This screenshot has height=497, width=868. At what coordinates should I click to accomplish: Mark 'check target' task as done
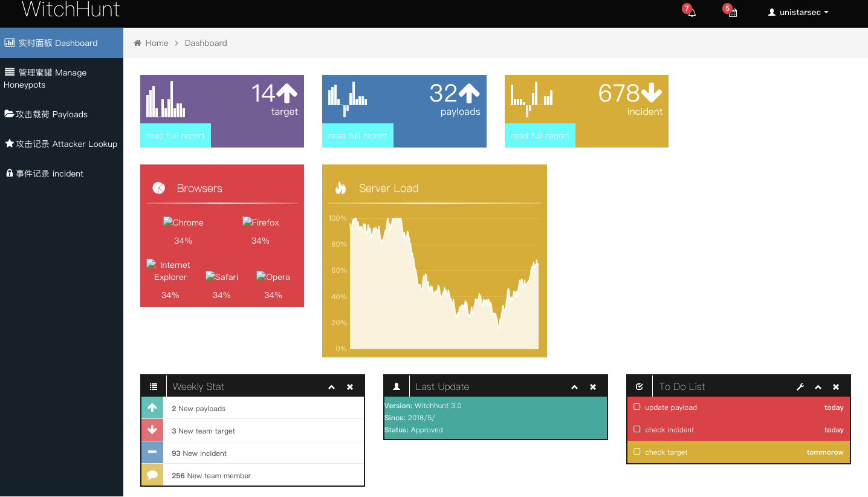636,452
